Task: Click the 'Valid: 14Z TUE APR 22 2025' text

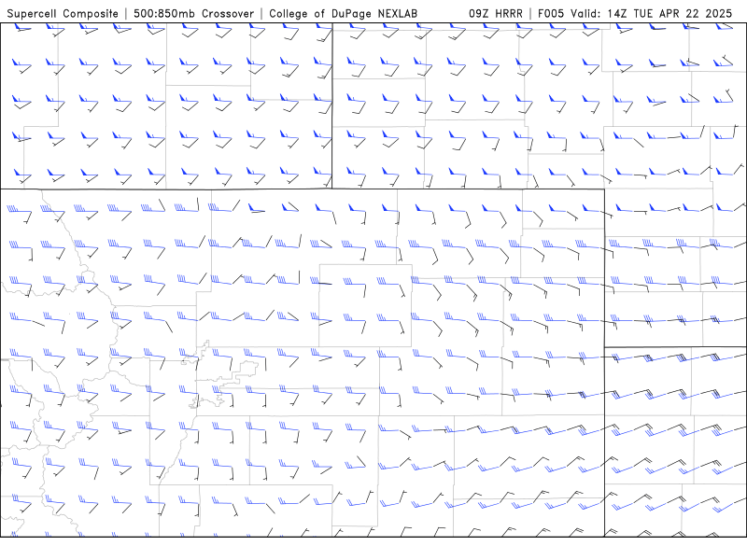Action: (651, 14)
